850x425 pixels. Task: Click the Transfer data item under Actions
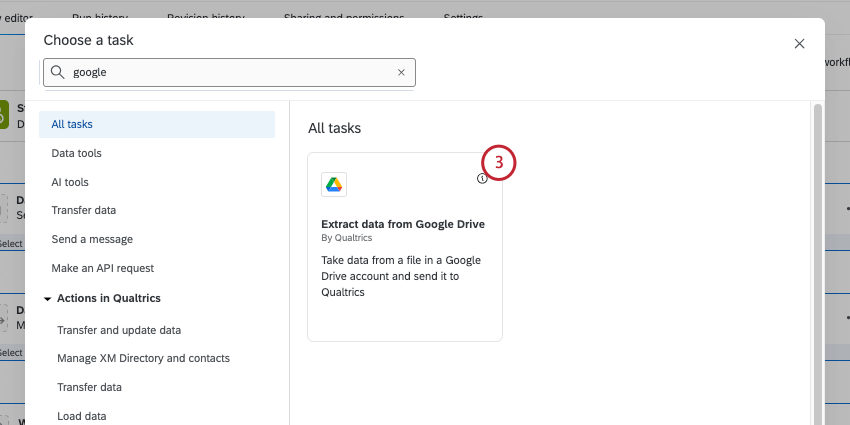(x=89, y=387)
